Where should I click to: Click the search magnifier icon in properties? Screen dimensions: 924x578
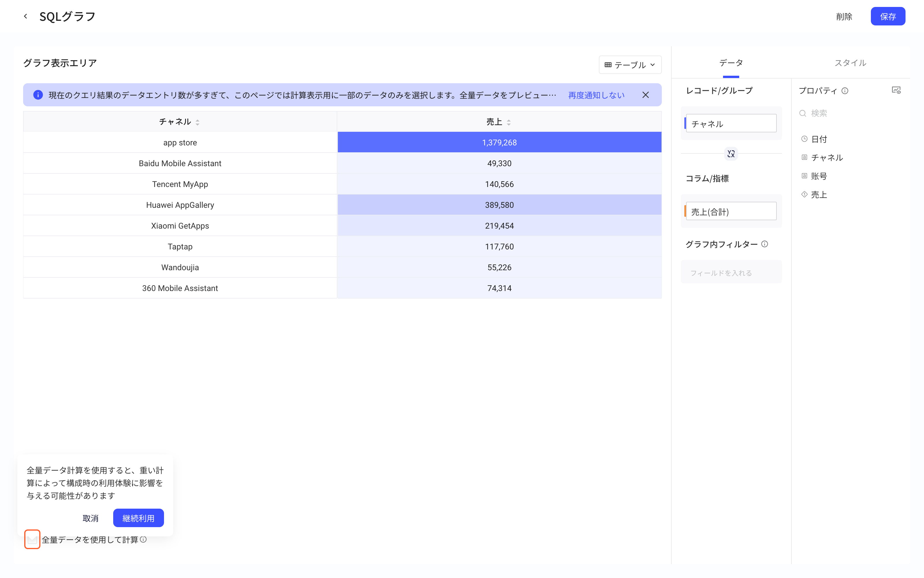[803, 113]
